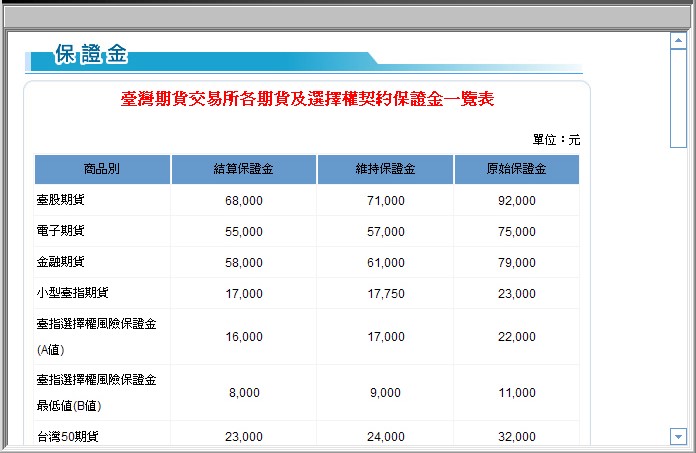The height and width of the screenshot is (453, 696).
Task: Click 79,000 in the 金融期貨 row
Action: 517,263
